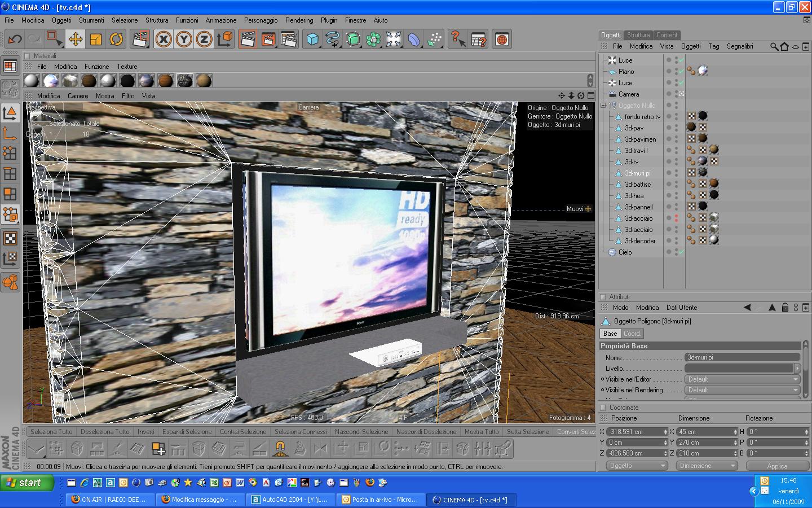Click the context help cursor icon
This screenshot has width=812, height=508.
click(x=458, y=40)
